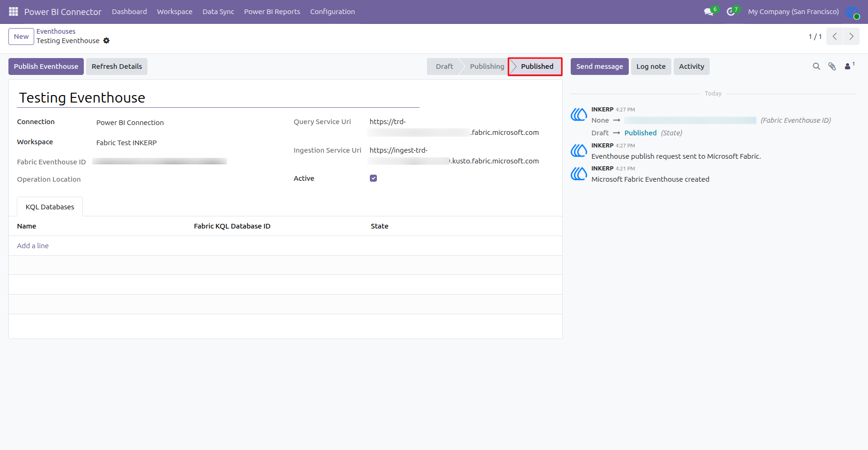
Task: Open attachments paperclip icon
Action: pyautogui.click(x=832, y=66)
